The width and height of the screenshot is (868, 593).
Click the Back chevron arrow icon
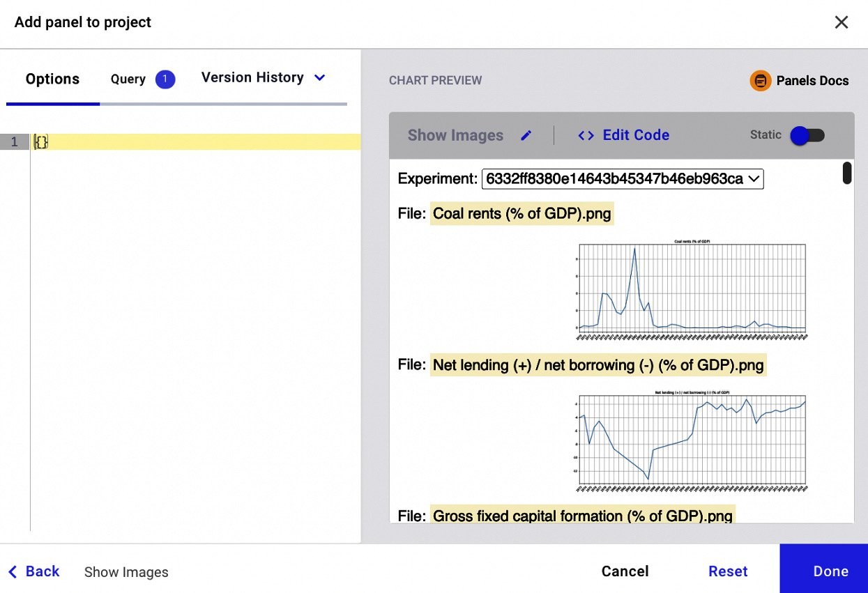pyautogui.click(x=13, y=572)
